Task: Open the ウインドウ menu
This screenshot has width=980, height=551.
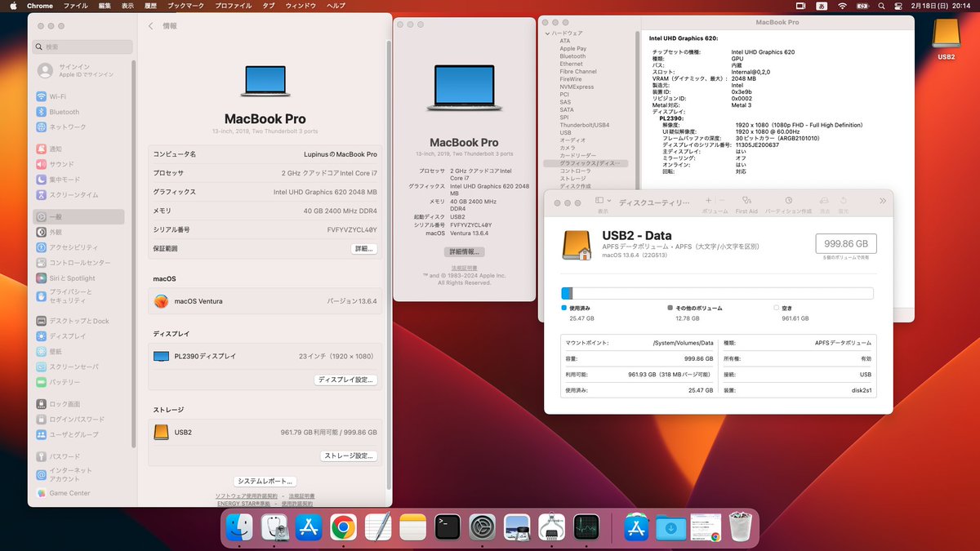Action: click(301, 6)
